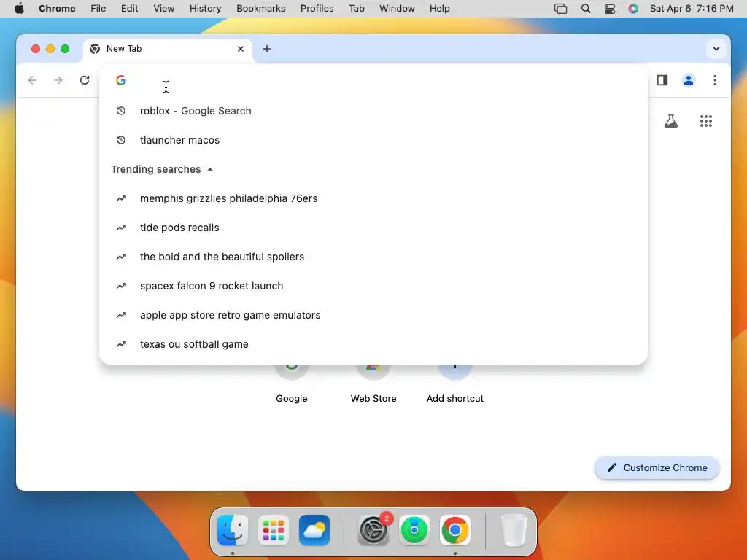Open the View menu
This screenshot has height=560, width=747.
click(164, 9)
